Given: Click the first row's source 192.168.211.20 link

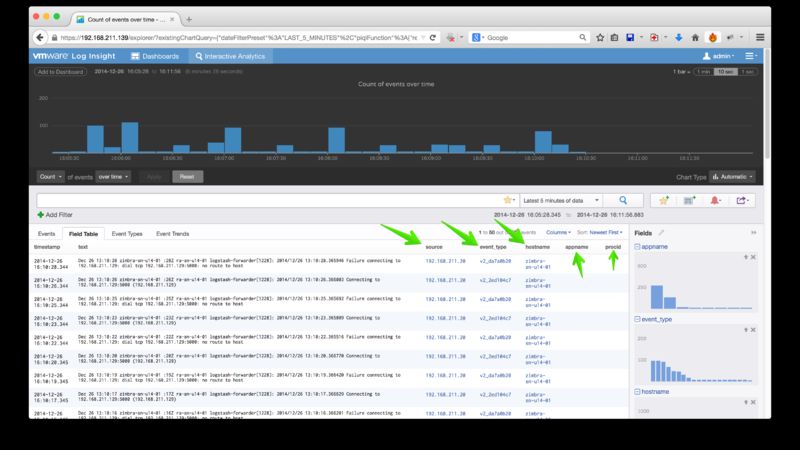Looking at the screenshot, I should click(445, 261).
